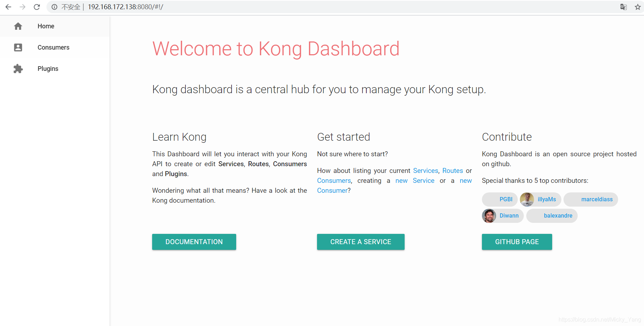
Task: Click the Home house icon in sidebar
Action: click(18, 26)
